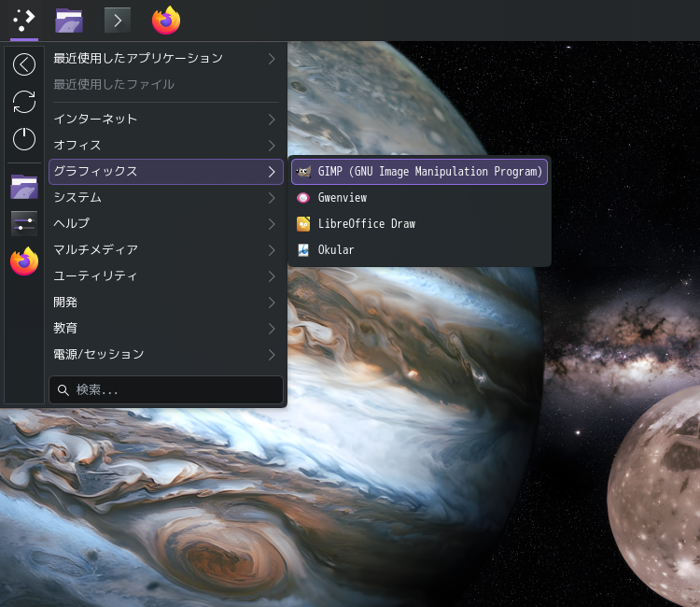This screenshot has height=607, width=700.
Task: Click the Gwenview icon
Action: click(x=303, y=198)
